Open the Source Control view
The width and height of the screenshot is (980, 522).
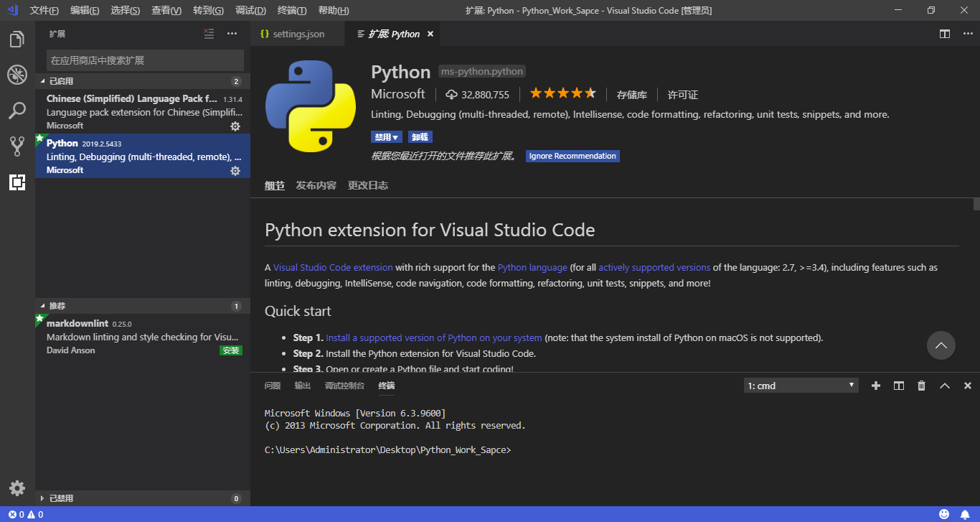(x=17, y=146)
